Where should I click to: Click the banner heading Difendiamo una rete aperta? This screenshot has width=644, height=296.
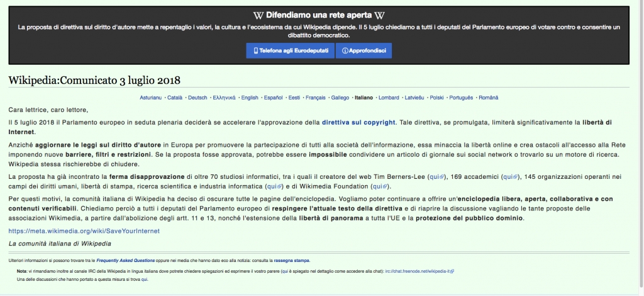point(319,16)
